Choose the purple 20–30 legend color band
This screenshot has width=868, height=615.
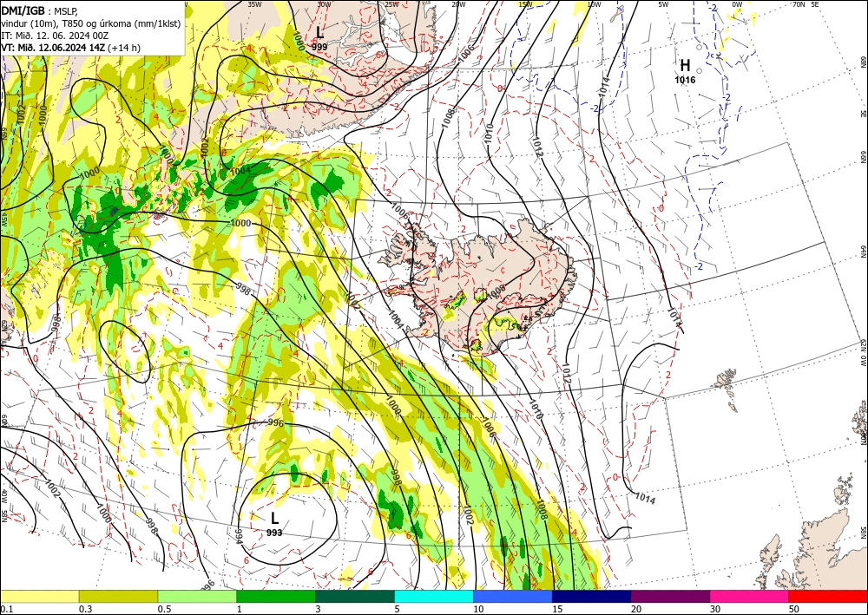tap(670, 596)
